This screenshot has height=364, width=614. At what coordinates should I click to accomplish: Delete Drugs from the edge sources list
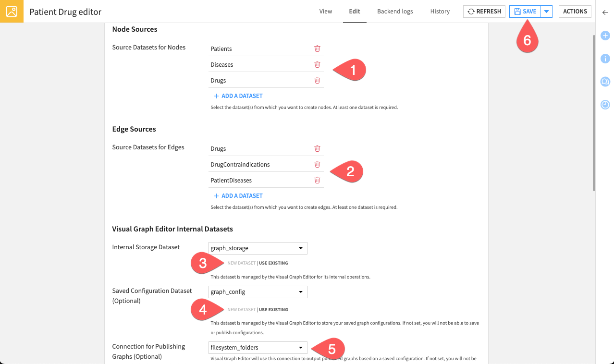point(317,148)
